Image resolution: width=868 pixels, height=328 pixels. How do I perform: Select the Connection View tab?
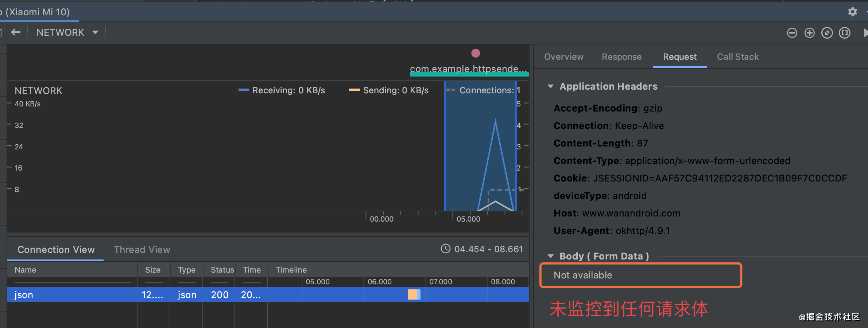tap(56, 250)
